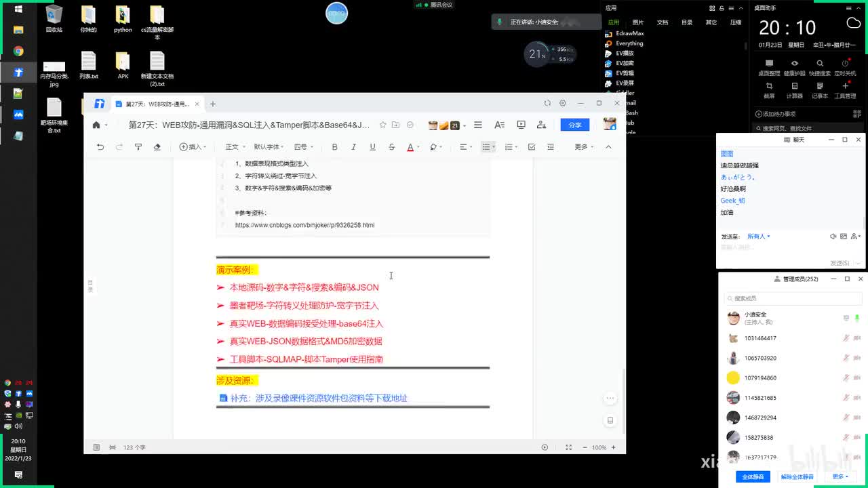This screenshot has height=488, width=868.
Task: Switch to 文档 tab in app panel
Action: pos(663,22)
